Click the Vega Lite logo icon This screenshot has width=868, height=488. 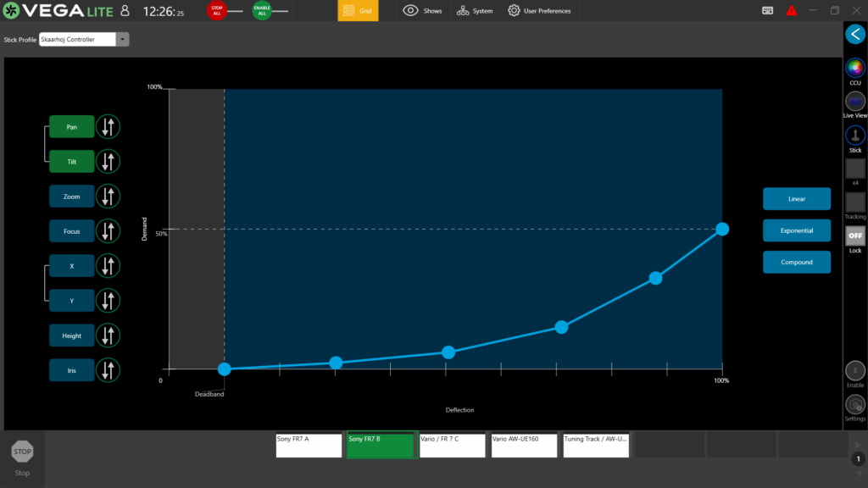click(11, 10)
